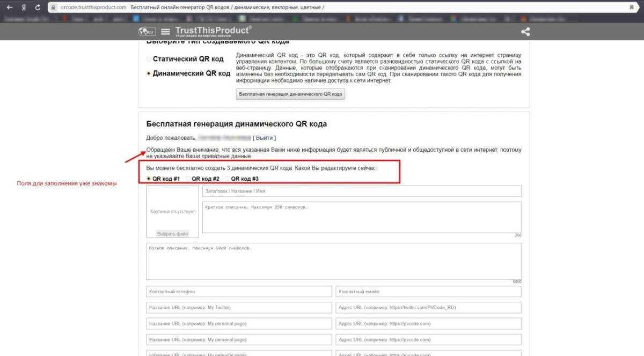Click the padlock site security icon
Viewport: 644px width, 356px height.
point(53,8)
